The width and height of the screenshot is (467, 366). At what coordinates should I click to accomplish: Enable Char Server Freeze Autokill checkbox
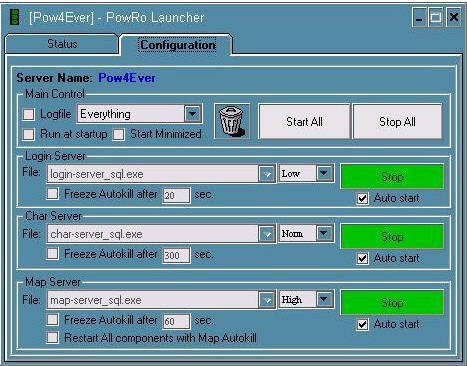(52, 254)
